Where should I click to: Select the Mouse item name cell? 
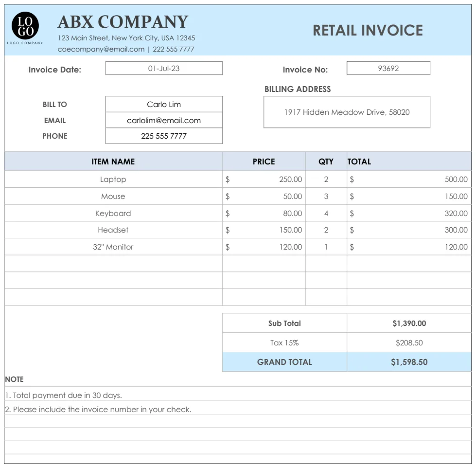(113, 196)
